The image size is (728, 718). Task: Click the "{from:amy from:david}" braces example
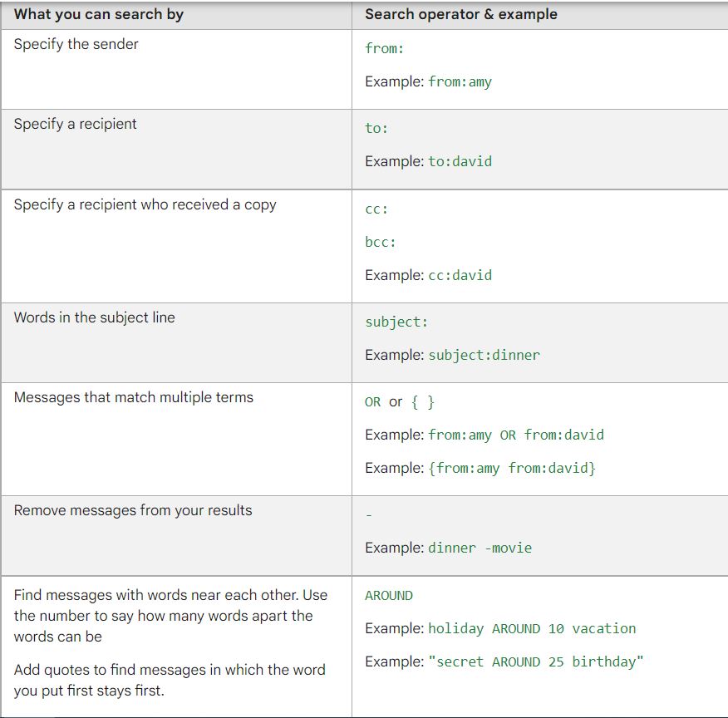coord(512,468)
